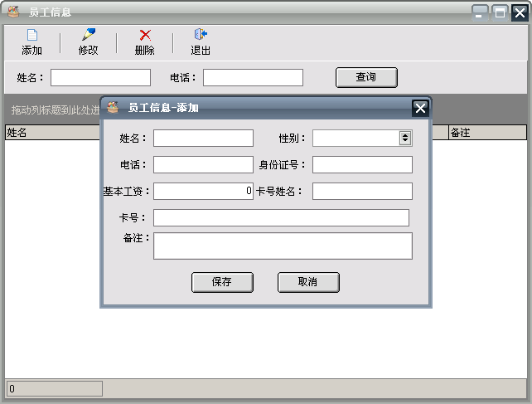Click the 修改 (Edit) pencil icon
This screenshot has height=404, width=532.
(x=89, y=35)
